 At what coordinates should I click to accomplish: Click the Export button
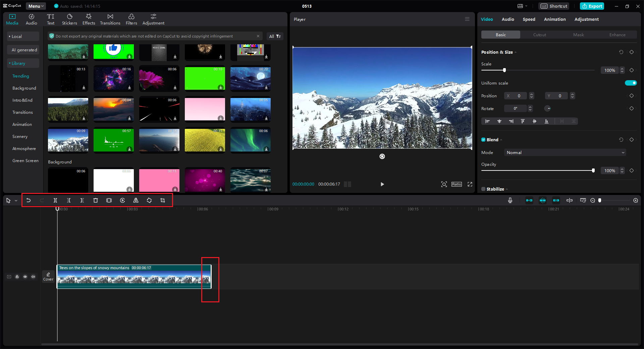coord(592,6)
